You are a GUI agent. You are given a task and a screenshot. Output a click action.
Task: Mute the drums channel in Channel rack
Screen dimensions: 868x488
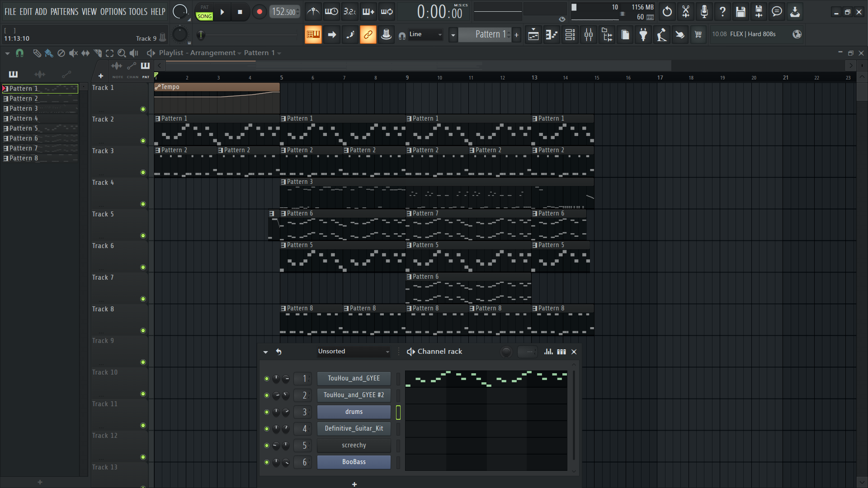[x=267, y=412]
